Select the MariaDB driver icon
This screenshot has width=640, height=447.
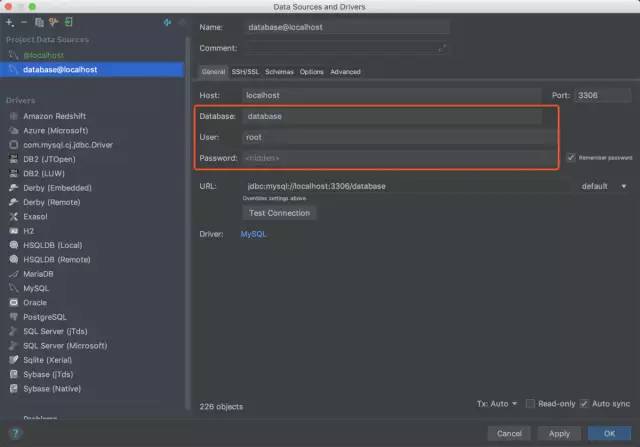[x=14, y=273]
